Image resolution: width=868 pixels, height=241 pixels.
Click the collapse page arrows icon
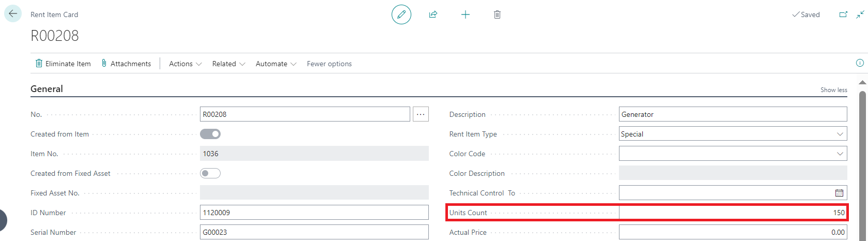point(860,14)
